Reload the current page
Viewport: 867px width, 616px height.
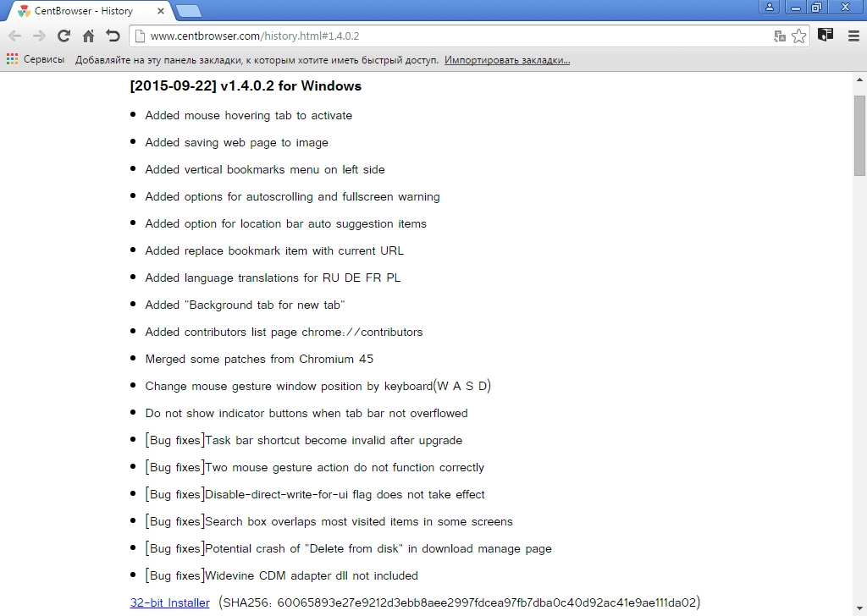[64, 36]
